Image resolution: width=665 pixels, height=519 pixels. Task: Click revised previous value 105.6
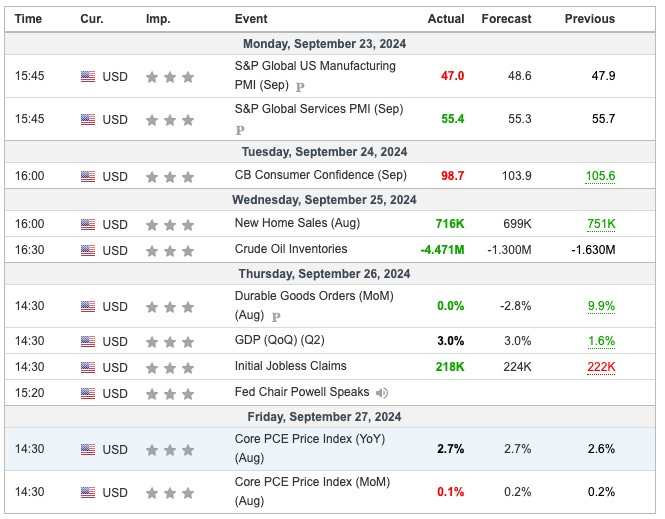(x=600, y=176)
